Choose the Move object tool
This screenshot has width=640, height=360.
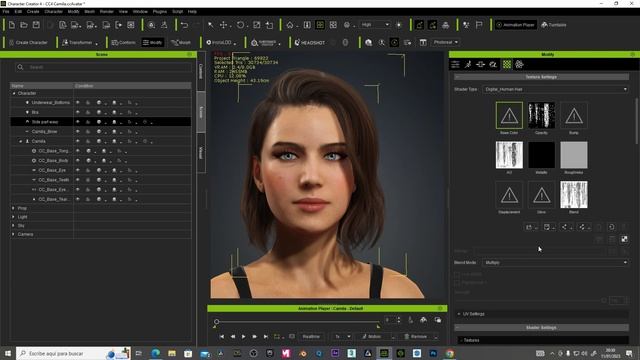pos(223,25)
